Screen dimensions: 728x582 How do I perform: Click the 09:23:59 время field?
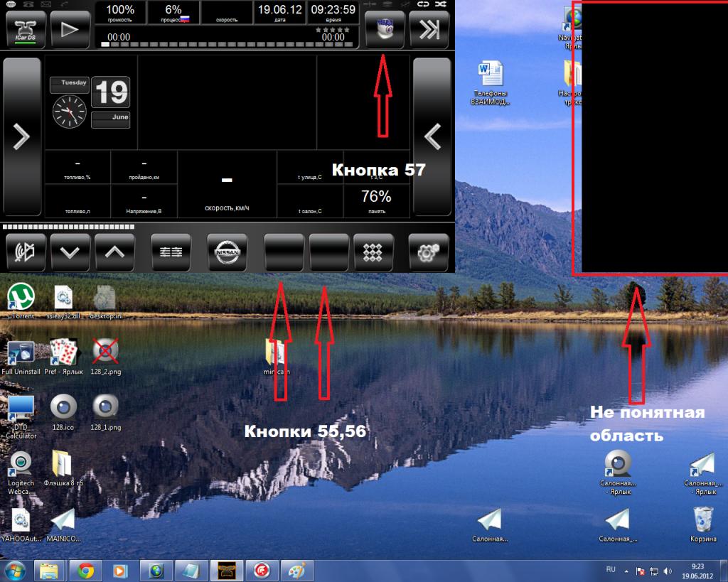coord(333,13)
